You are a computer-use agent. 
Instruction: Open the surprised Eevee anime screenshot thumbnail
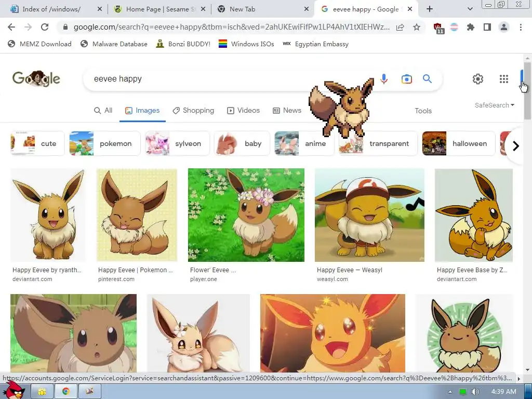pyautogui.click(x=73, y=333)
